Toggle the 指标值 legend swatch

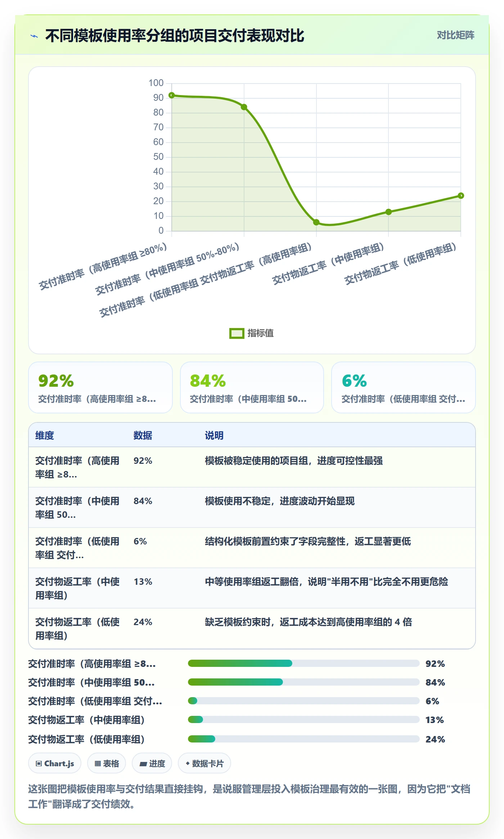point(237,333)
